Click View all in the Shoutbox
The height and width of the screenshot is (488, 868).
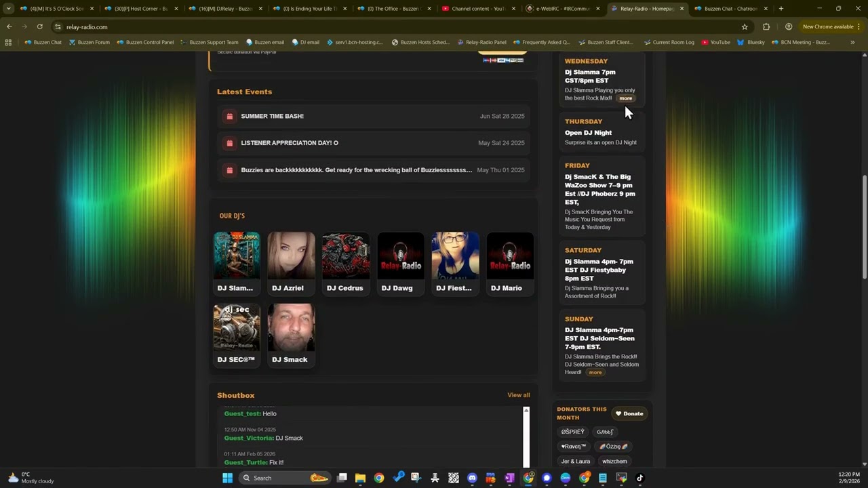tap(519, 395)
